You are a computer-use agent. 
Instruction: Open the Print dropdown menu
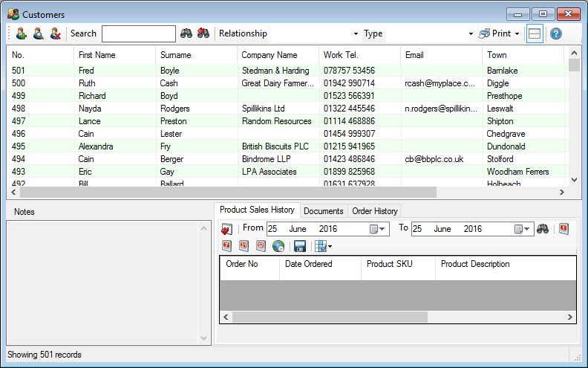pyautogui.click(x=517, y=34)
